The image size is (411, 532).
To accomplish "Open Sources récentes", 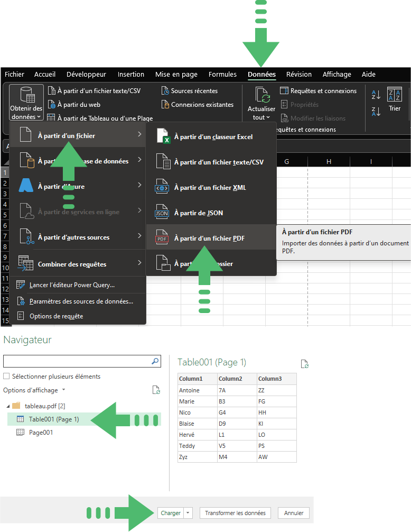I will [x=190, y=90].
